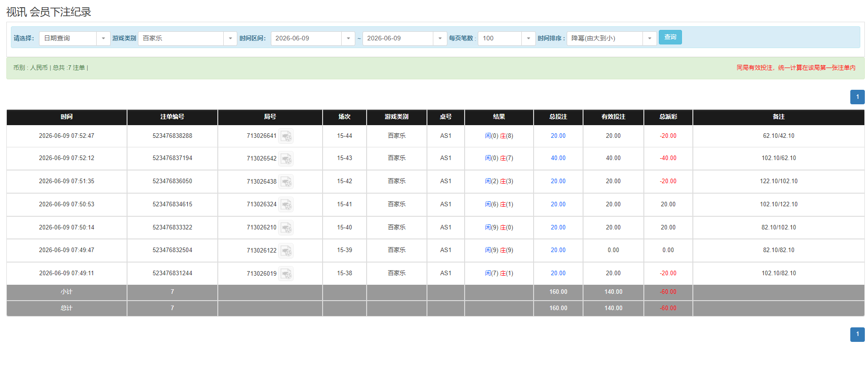This screenshot has width=868, height=365.
Task: Select order number 523476836050
Action: [x=172, y=181]
